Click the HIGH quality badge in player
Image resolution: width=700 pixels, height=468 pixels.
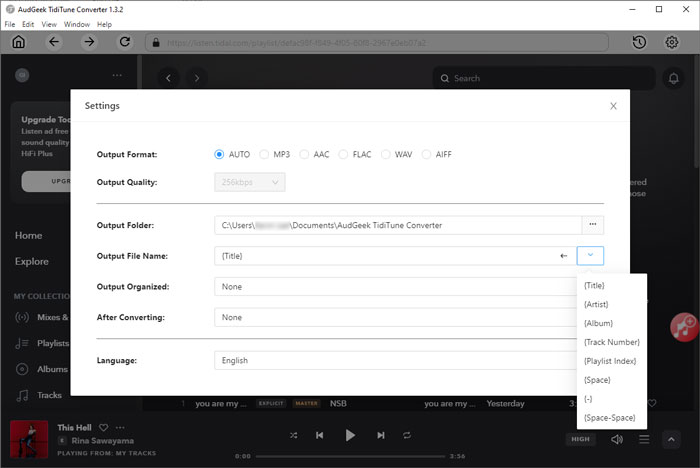580,439
